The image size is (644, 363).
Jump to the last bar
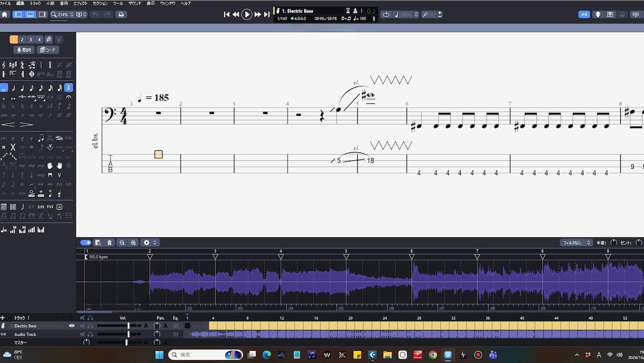(267, 14)
